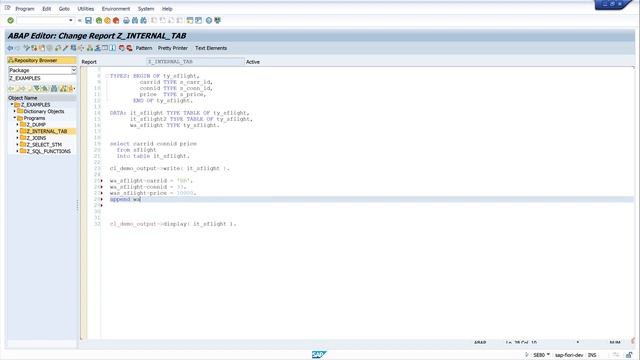
Task: Expand the Z_SELECT_STM program node
Action: coord(18,144)
